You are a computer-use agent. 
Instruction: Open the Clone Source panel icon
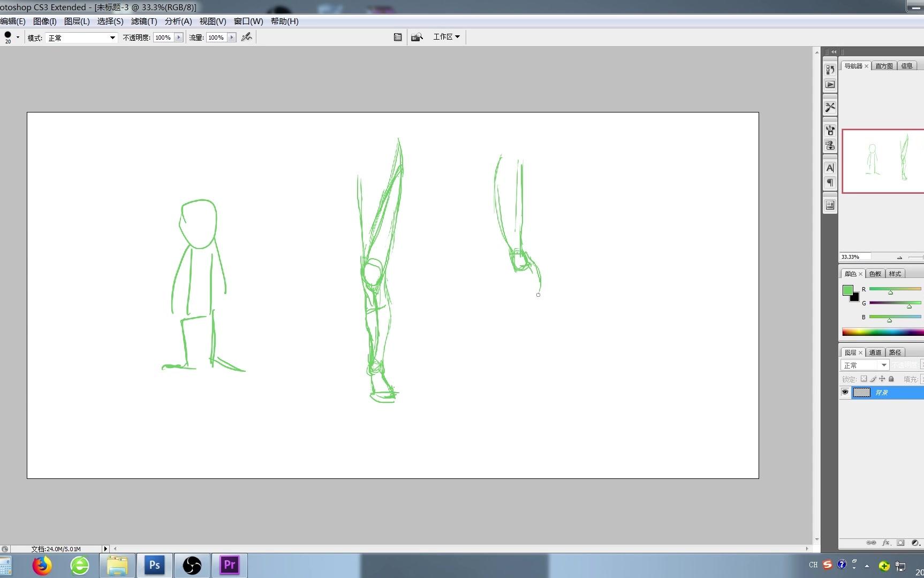point(830,145)
